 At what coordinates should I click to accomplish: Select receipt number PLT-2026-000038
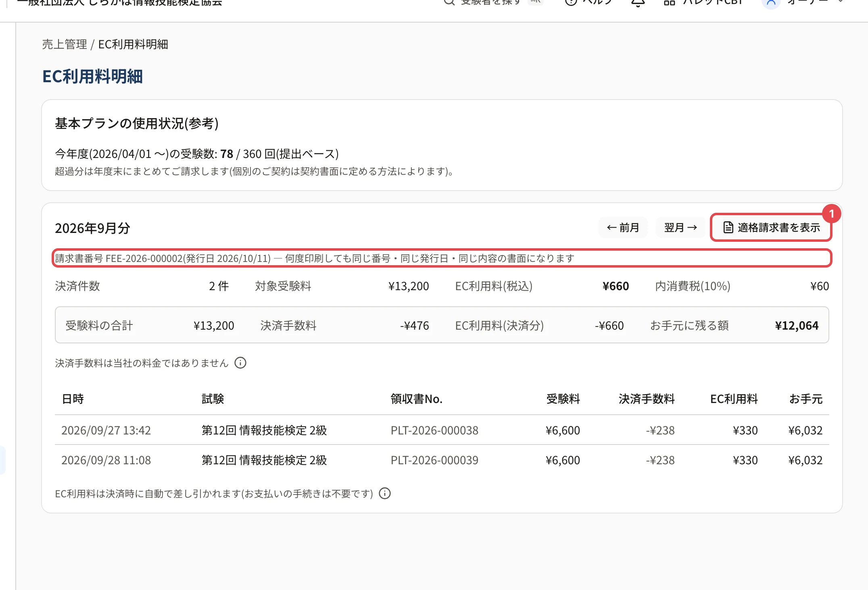(434, 430)
